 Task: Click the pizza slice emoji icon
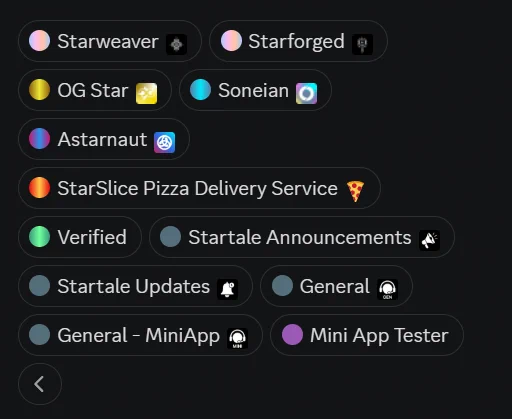click(x=355, y=191)
